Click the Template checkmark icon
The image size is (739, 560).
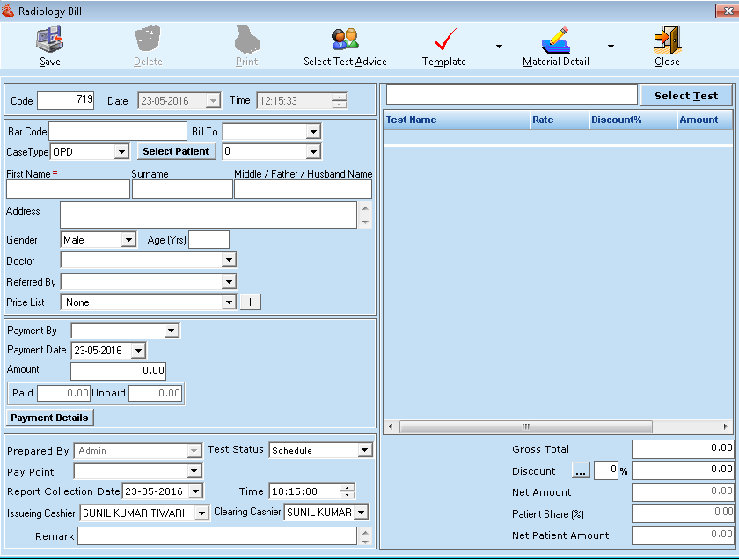click(445, 40)
